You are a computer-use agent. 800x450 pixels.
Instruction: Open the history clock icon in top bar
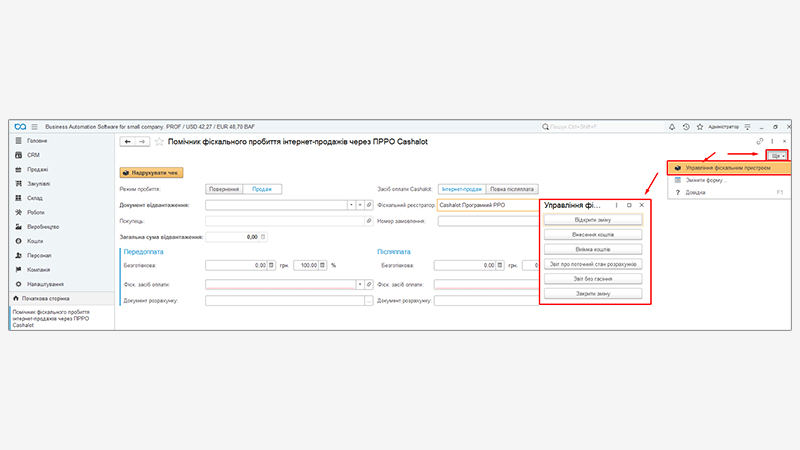(x=685, y=127)
